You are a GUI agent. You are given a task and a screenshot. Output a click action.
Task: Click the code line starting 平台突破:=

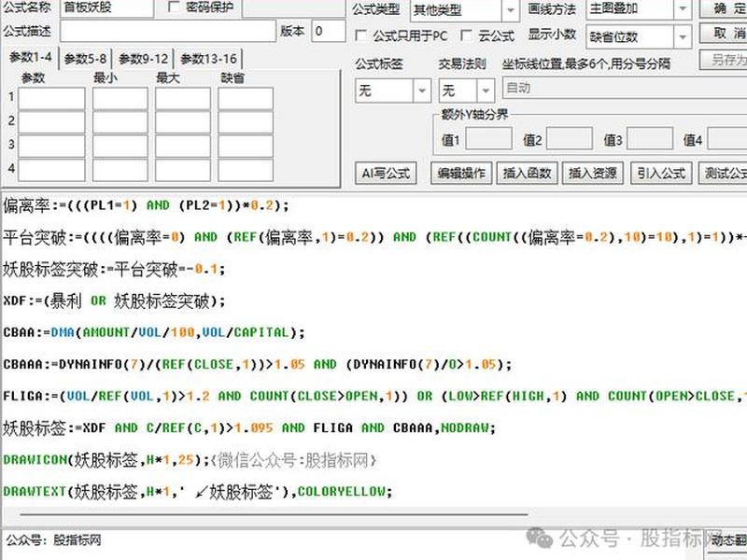click(374, 237)
